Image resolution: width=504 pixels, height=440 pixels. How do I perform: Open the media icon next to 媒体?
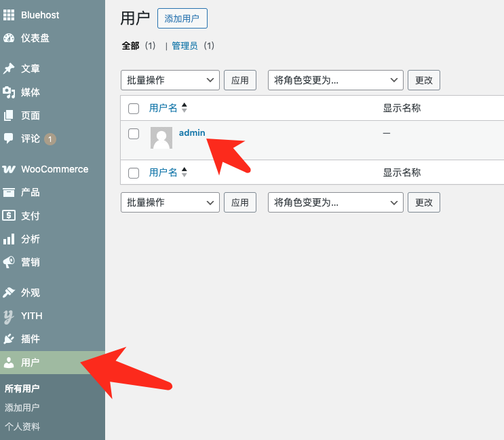(x=9, y=92)
